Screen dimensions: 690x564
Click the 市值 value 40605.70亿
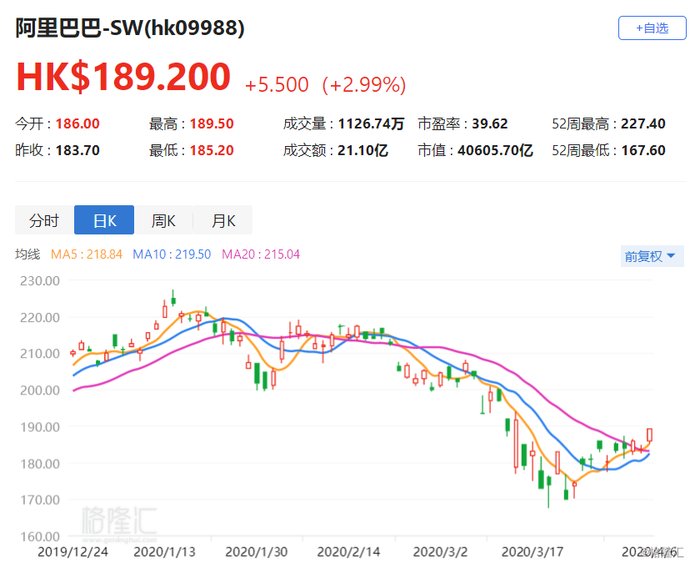[x=495, y=150]
